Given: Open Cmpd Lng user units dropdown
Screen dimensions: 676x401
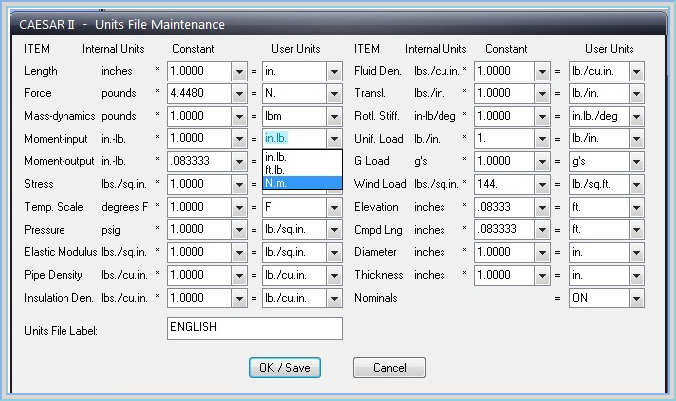Looking at the screenshot, I should tap(637, 230).
